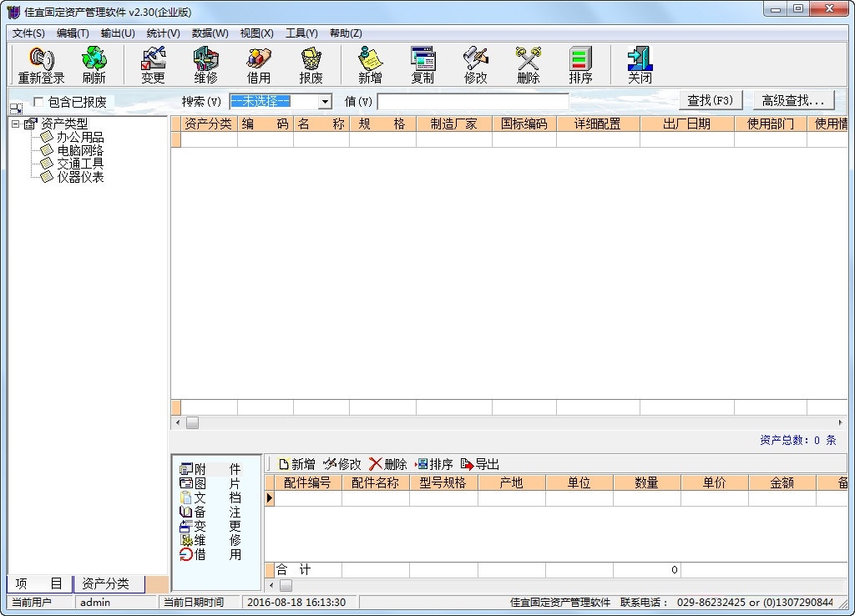This screenshot has height=616, width=855.
Task: Click the 报废 scrap icon
Action: coord(311,65)
